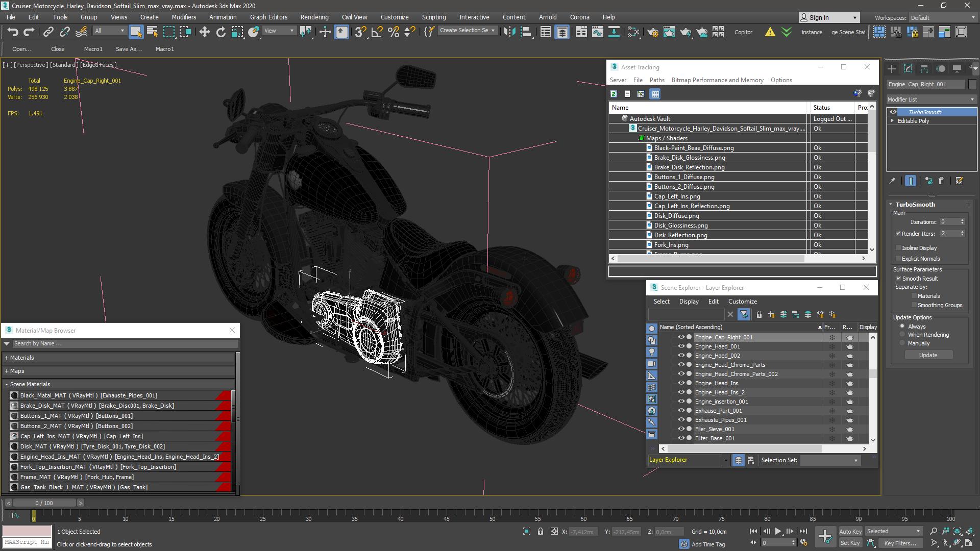Viewport: 980px width, 551px height.
Task: Open the Scripting menu
Action: point(433,17)
